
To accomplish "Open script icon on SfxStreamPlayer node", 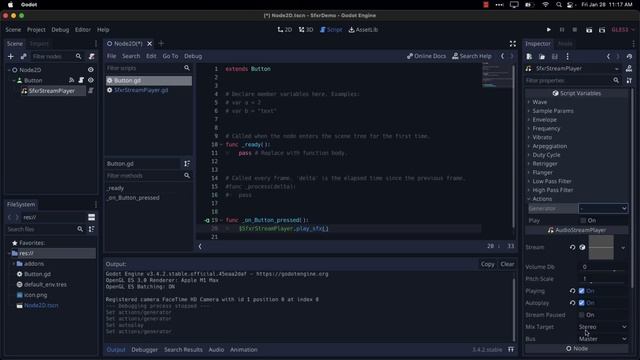I will pos(91,91).
